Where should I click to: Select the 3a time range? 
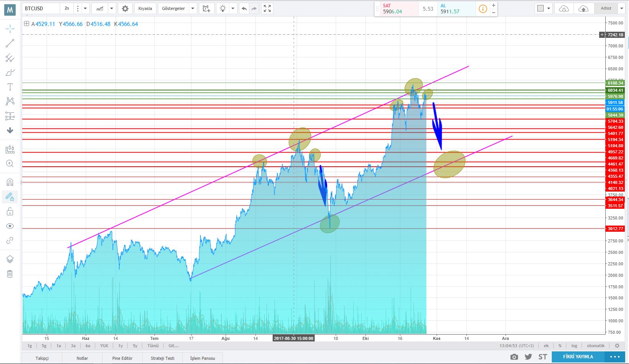[73, 346]
